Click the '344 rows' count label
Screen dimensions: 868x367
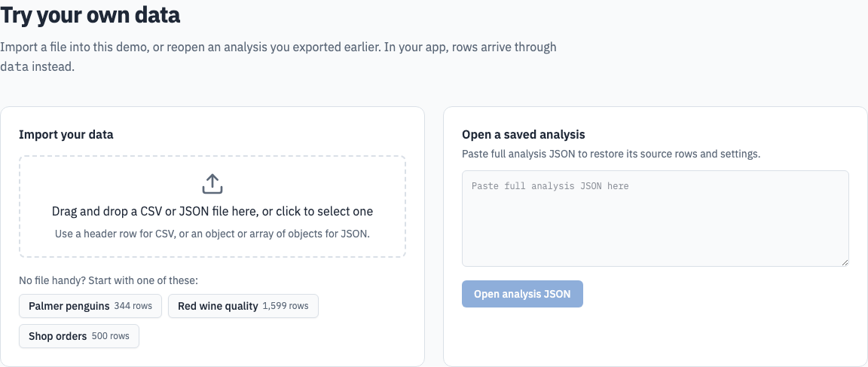click(133, 306)
